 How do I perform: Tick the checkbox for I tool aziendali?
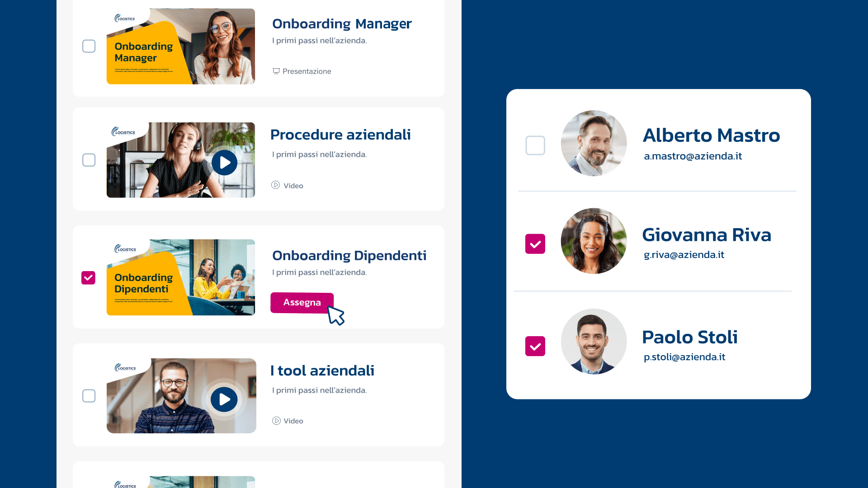pyautogui.click(x=89, y=396)
